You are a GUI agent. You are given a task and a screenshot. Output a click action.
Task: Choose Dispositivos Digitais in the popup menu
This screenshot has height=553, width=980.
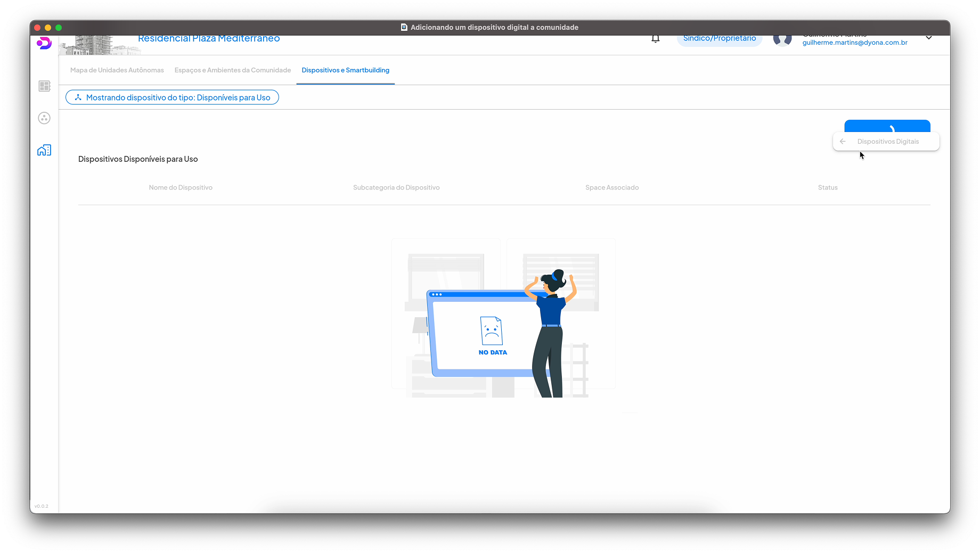click(888, 142)
